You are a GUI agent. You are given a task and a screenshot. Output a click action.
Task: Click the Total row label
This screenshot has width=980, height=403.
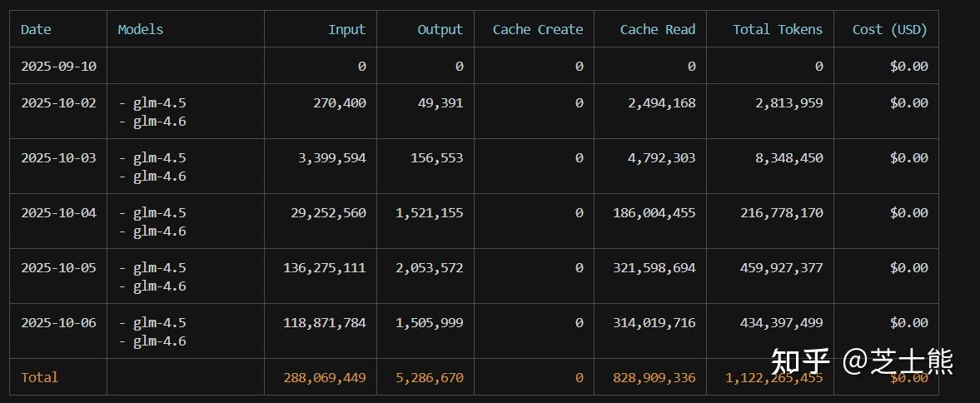tap(39, 378)
